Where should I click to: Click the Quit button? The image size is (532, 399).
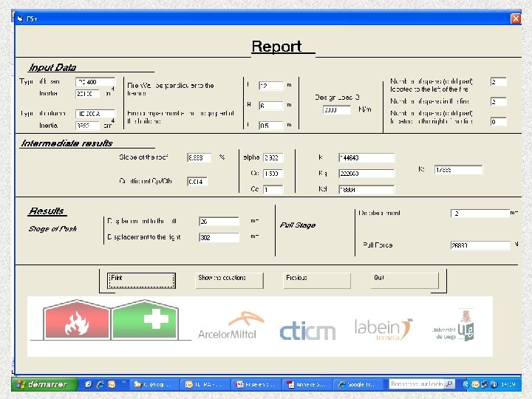click(x=404, y=281)
